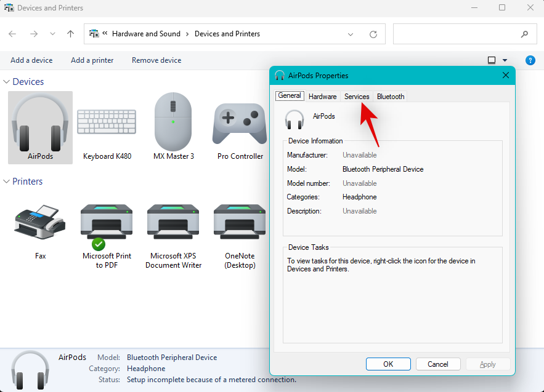Collapse the Devices section
This screenshot has height=392, width=544.
[x=6, y=82]
